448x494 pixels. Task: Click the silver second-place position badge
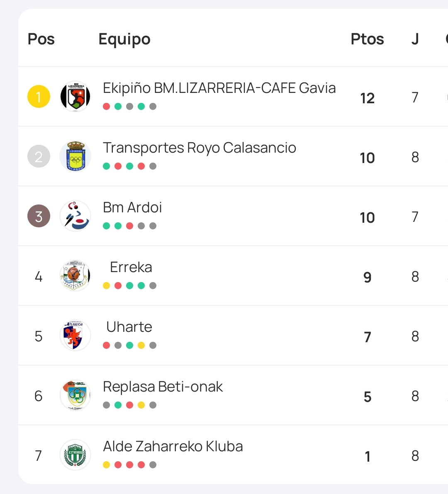click(x=39, y=156)
